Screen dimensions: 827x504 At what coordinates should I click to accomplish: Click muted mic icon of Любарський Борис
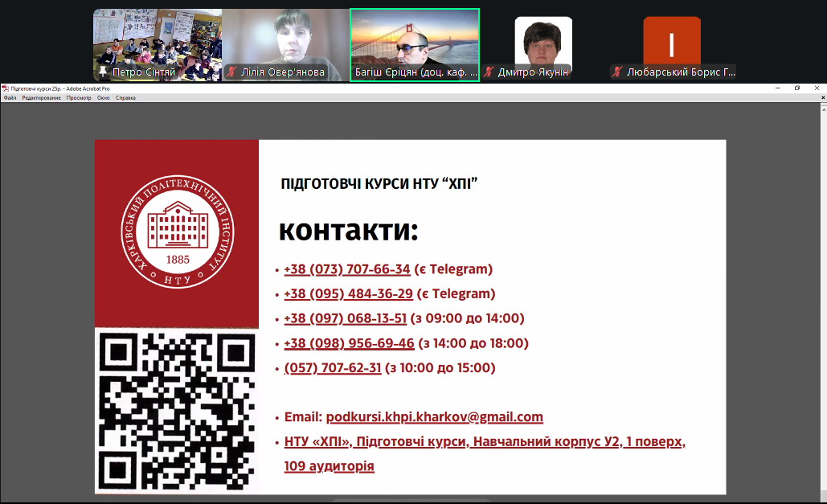617,72
